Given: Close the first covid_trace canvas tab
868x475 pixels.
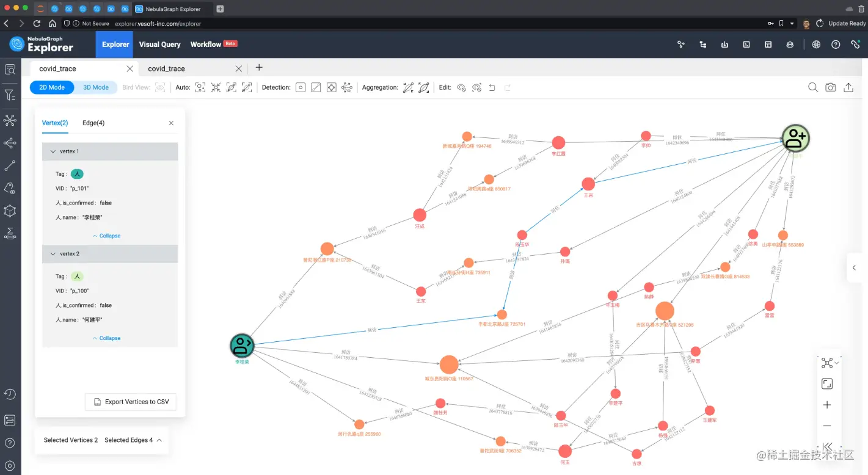Looking at the screenshot, I should click(x=130, y=69).
